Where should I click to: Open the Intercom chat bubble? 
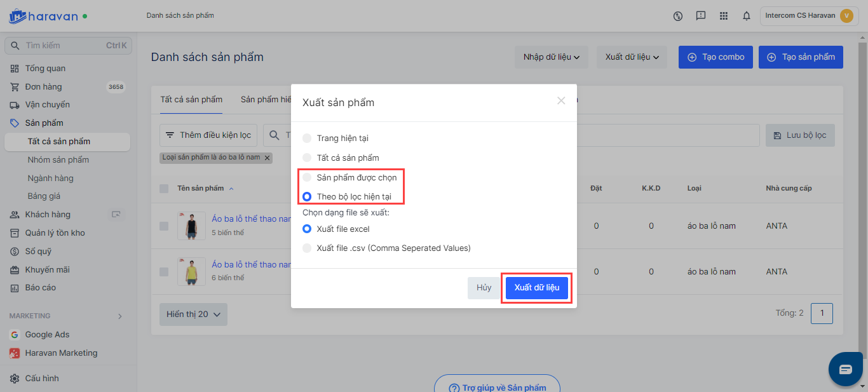pos(846,370)
